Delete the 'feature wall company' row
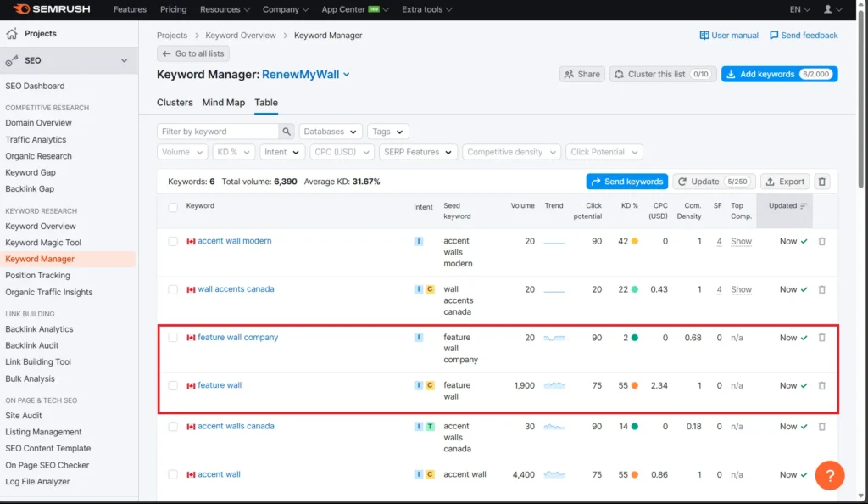The image size is (868, 504). [x=822, y=338]
